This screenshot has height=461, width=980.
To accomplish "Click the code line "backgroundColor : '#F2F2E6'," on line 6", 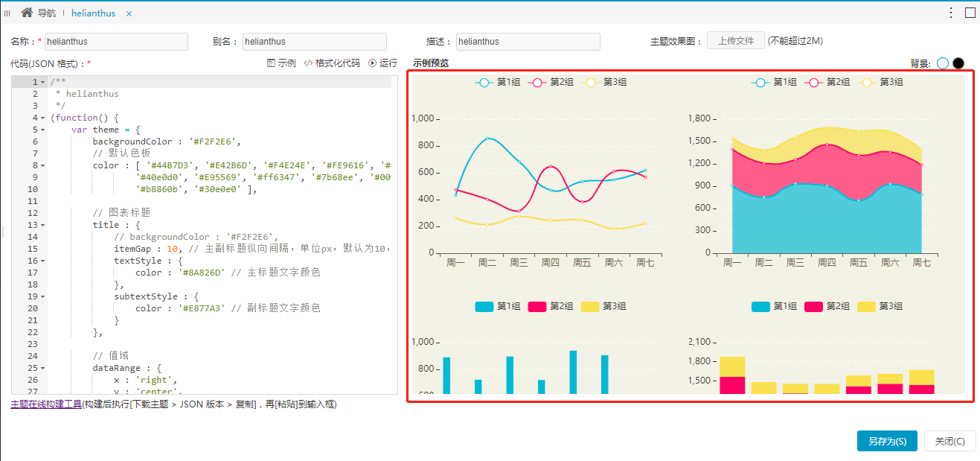I will [167, 142].
